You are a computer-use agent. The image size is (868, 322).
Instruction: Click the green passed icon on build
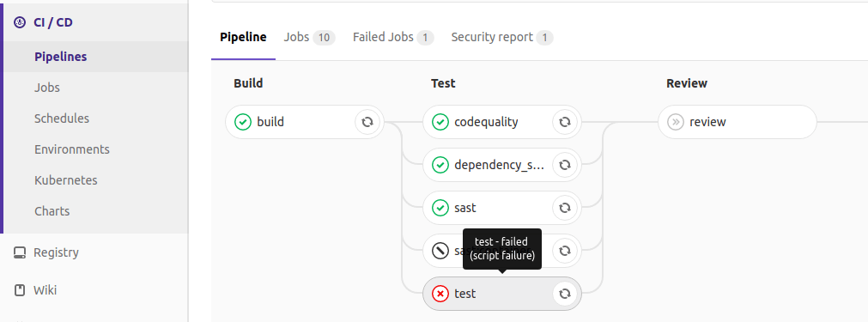(243, 122)
